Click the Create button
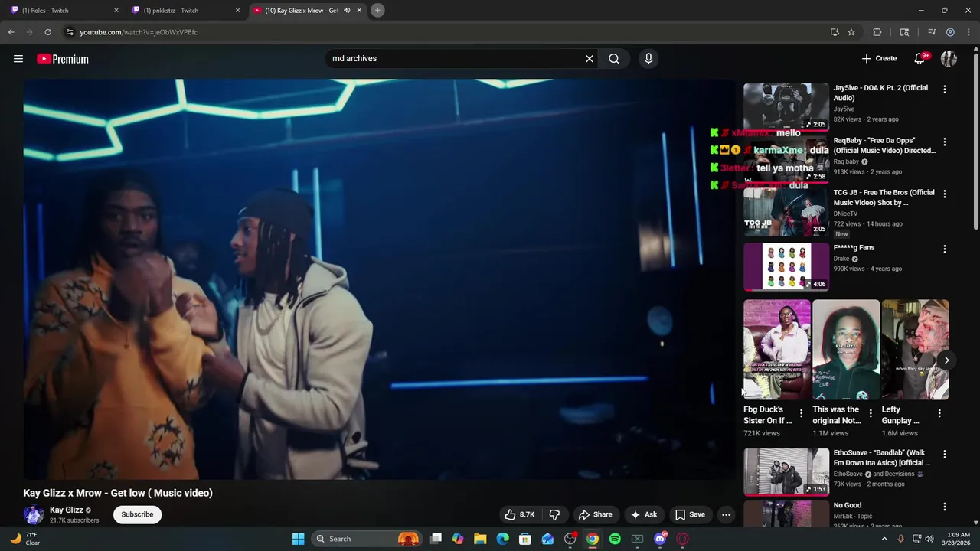 (879, 58)
